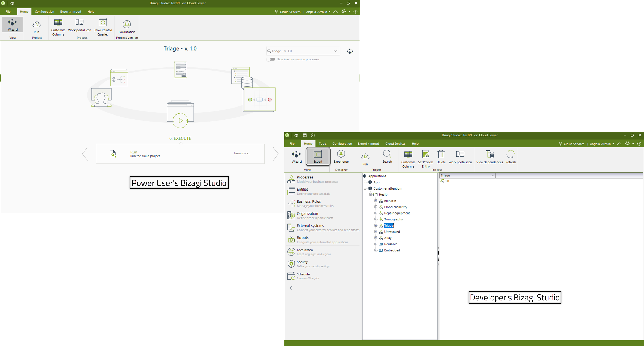Open Experience designer in Developer's Studio
The width and height of the screenshot is (644, 346).
tap(341, 156)
